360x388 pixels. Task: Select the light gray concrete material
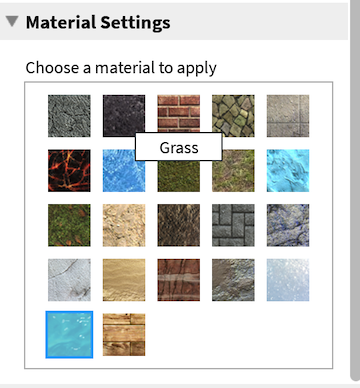288,116
